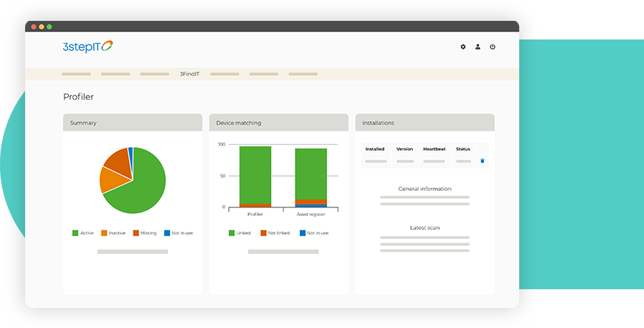Click the Linked legend green swatch
The width and height of the screenshot is (644, 328).
pyautogui.click(x=231, y=233)
